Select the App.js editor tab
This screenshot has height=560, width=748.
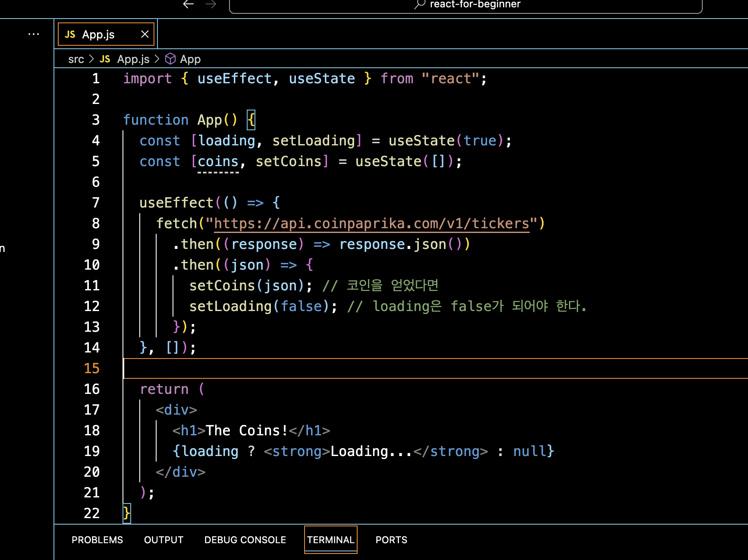106,35
